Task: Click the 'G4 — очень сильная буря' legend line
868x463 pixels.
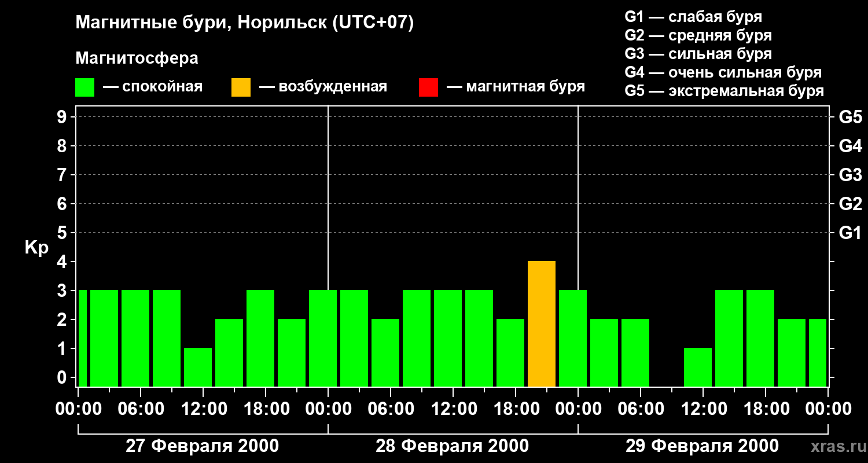Action: (723, 72)
